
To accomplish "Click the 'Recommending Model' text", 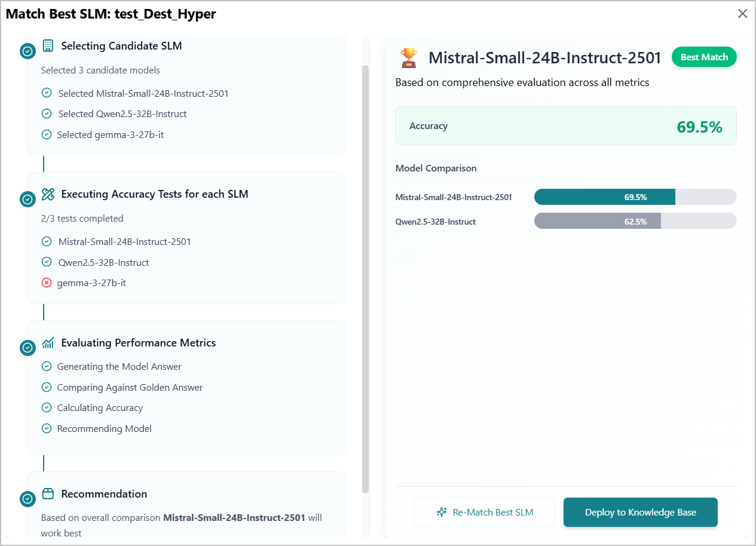I will (105, 428).
